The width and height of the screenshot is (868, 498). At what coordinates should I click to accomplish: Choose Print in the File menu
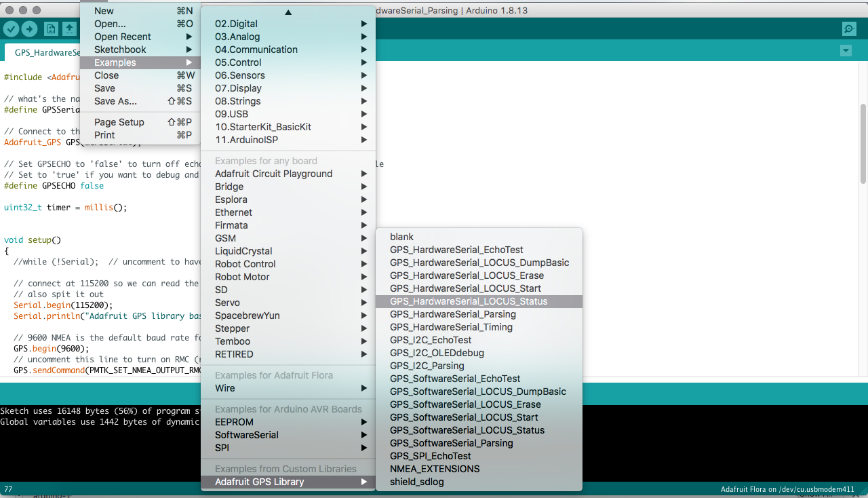140,135
